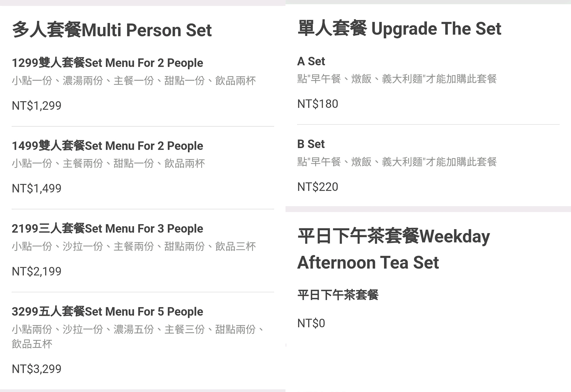Screen dimensions: 571x392
Task: Click the NT$1,499 price
Action: point(37,188)
